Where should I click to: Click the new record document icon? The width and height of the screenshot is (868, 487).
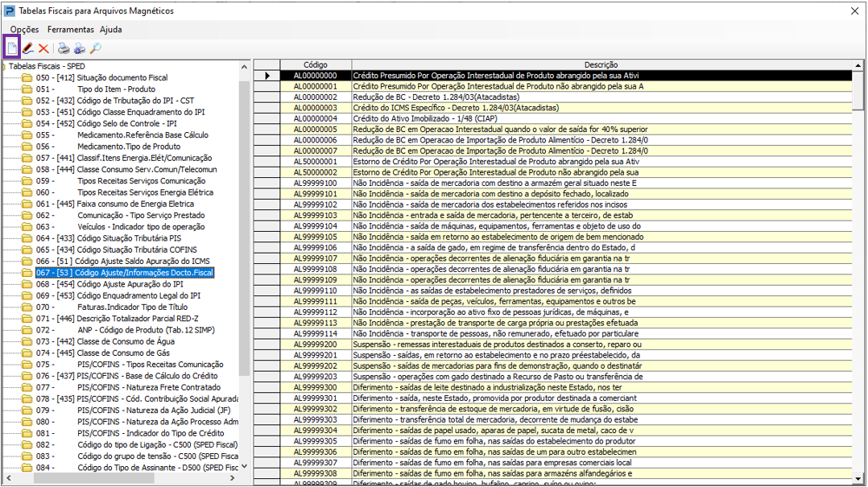click(11, 48)
